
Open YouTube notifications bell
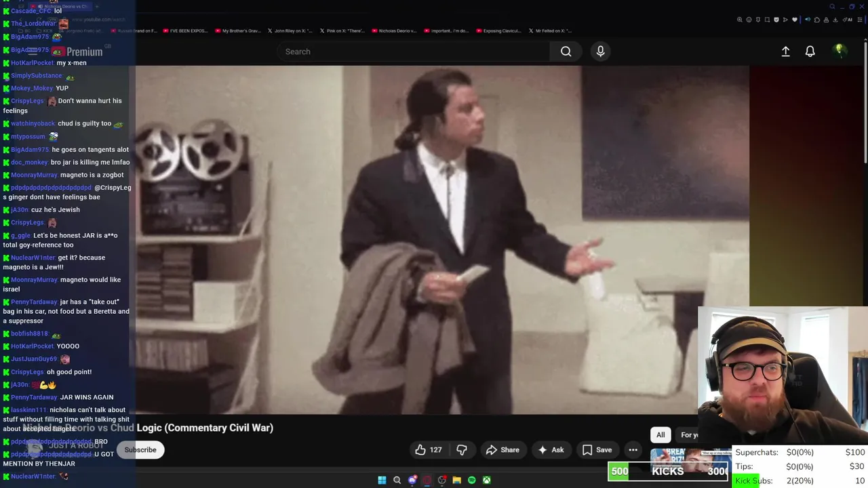pos(810,52)
